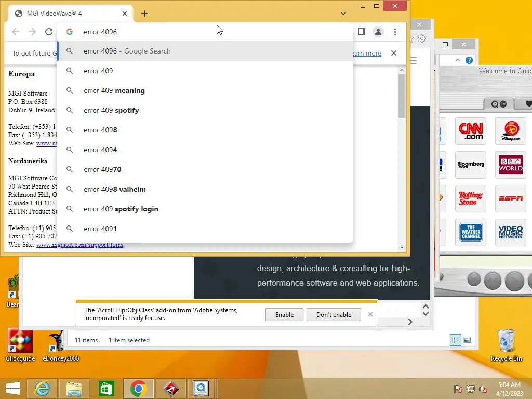
Task: Select 'error 4096 - Google Search' suggestion
Action: tap(205, 51)
